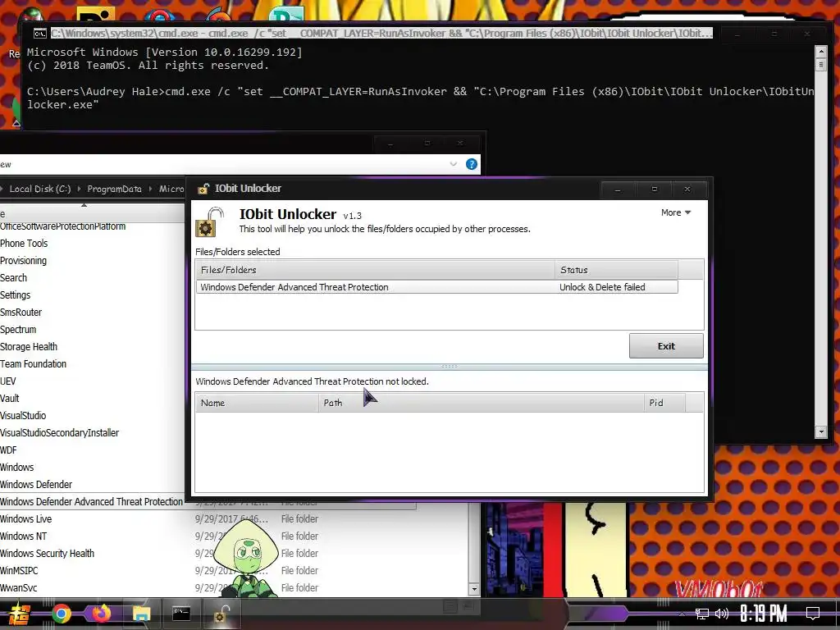840x630 pixels.
Task: Select the Settings folder
Action: coord(16,294)
